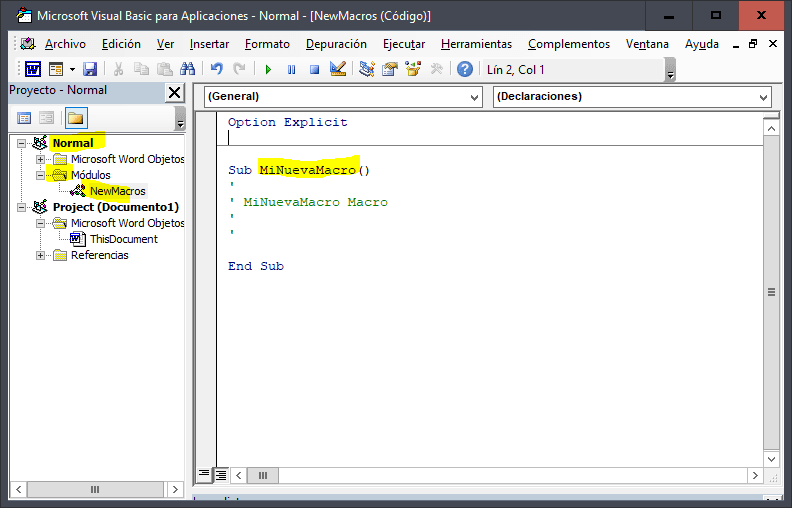
Task: Open Visual Basic Help question icon
Action: (465, 69)
